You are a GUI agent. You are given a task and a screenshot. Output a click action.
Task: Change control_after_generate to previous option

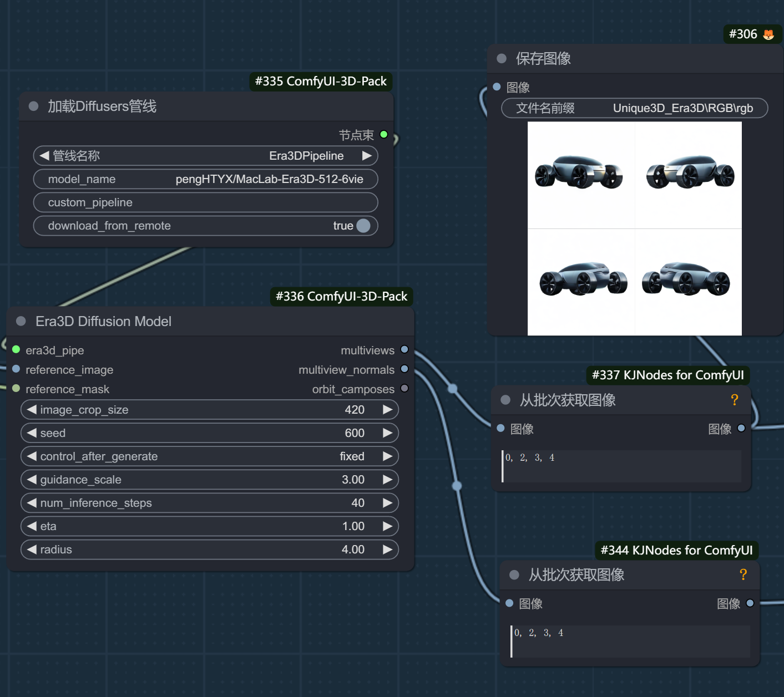pyautogui.click(x=32, y=456)
